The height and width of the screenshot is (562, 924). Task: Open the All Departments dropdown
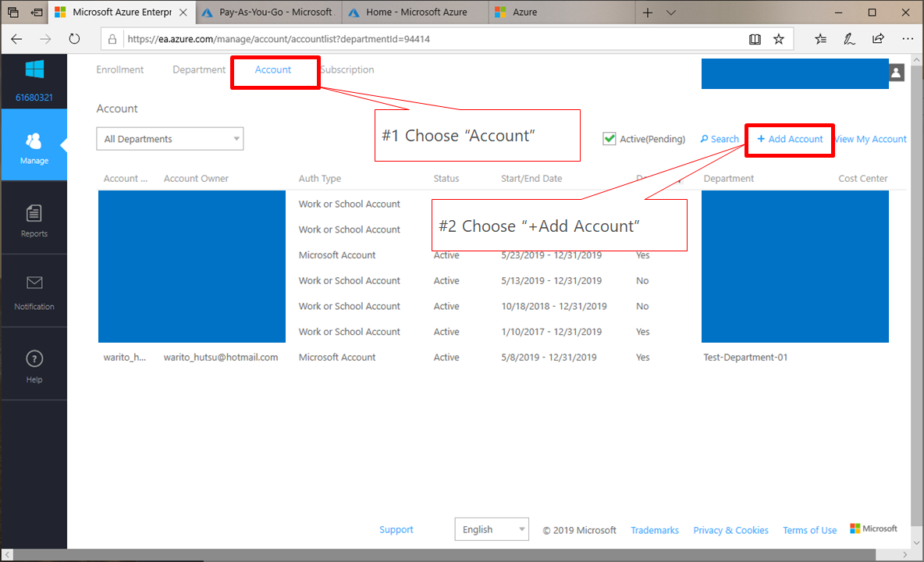pos(169,139)
